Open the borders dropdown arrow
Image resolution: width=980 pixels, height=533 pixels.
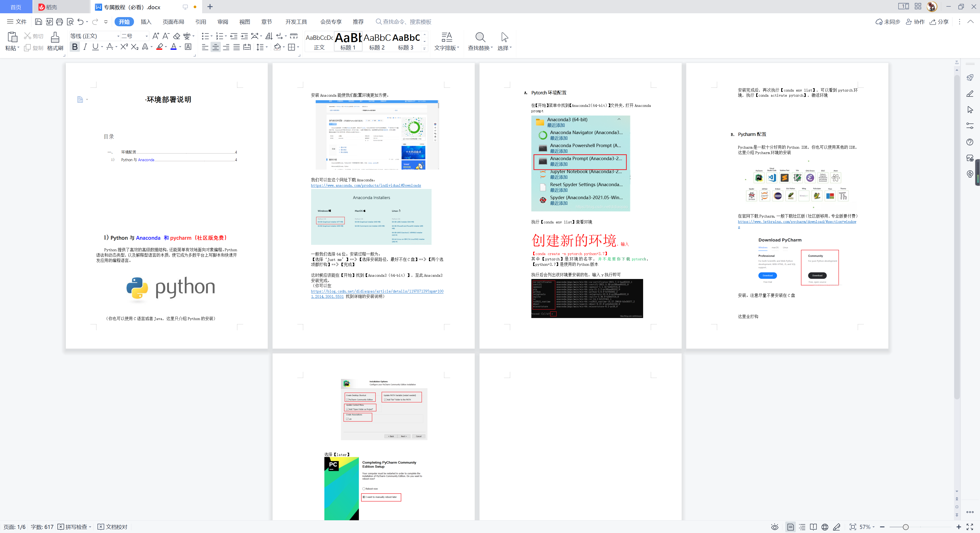(x=298, y=47)
